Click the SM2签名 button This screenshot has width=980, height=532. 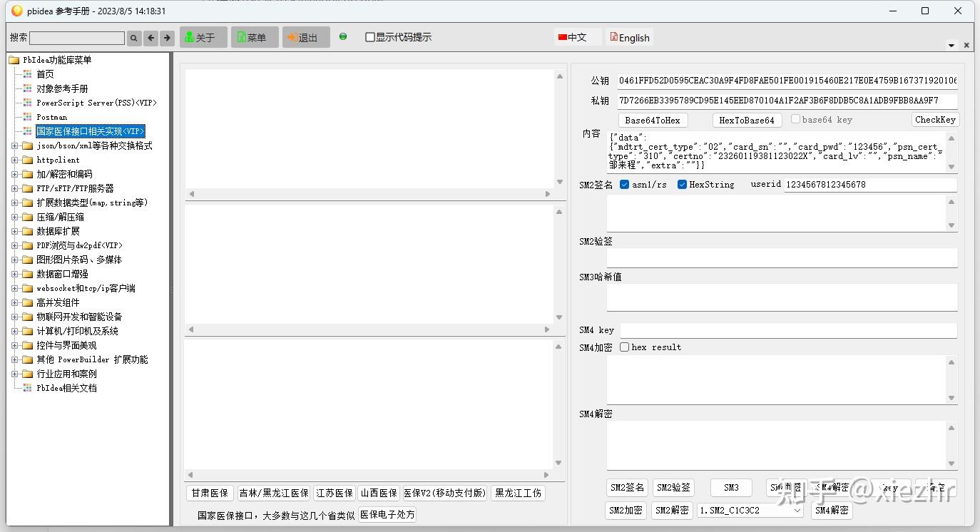pos(626,488)
